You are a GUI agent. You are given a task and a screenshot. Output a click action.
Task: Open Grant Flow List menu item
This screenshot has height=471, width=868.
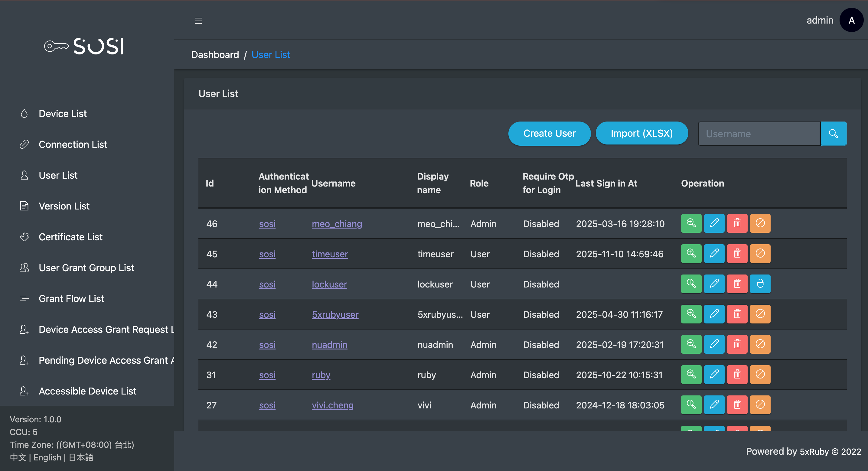71,298
